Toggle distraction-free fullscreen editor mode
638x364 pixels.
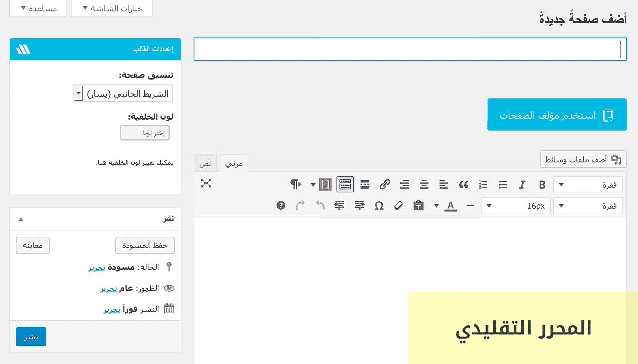(x=206, y=183)
